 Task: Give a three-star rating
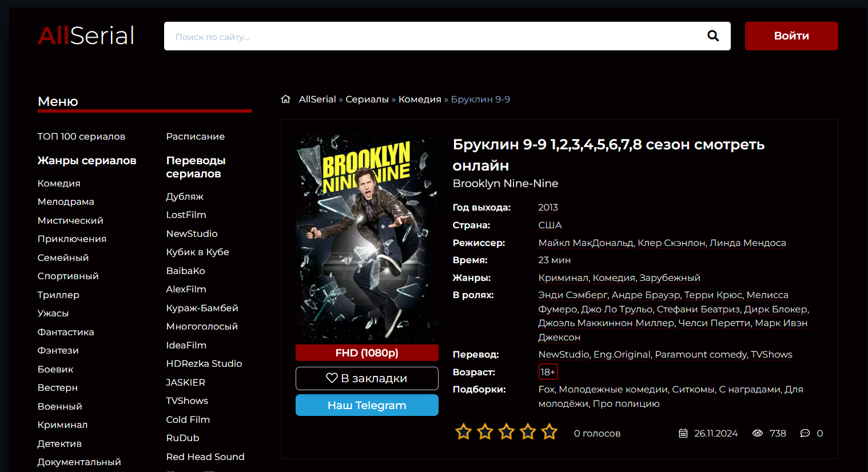[x=506, y=432]
